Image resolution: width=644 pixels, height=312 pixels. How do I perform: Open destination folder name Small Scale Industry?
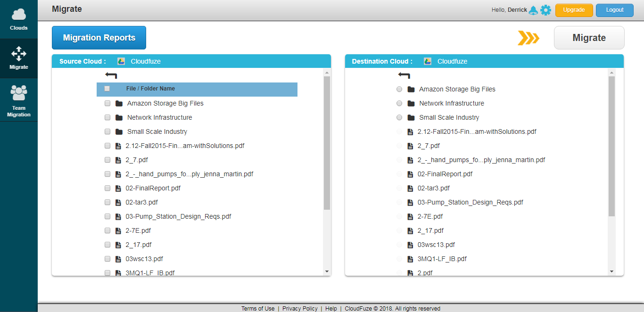[x=449, y=117]
